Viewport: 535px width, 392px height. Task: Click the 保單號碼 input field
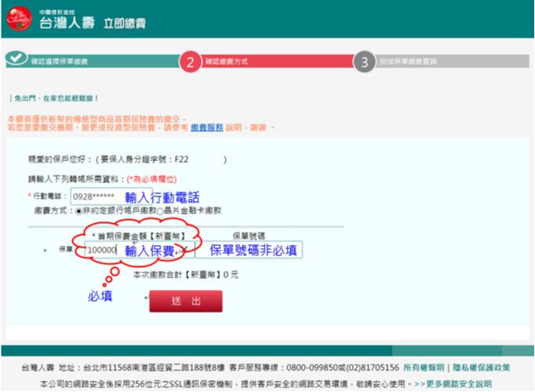coord(249,250)
